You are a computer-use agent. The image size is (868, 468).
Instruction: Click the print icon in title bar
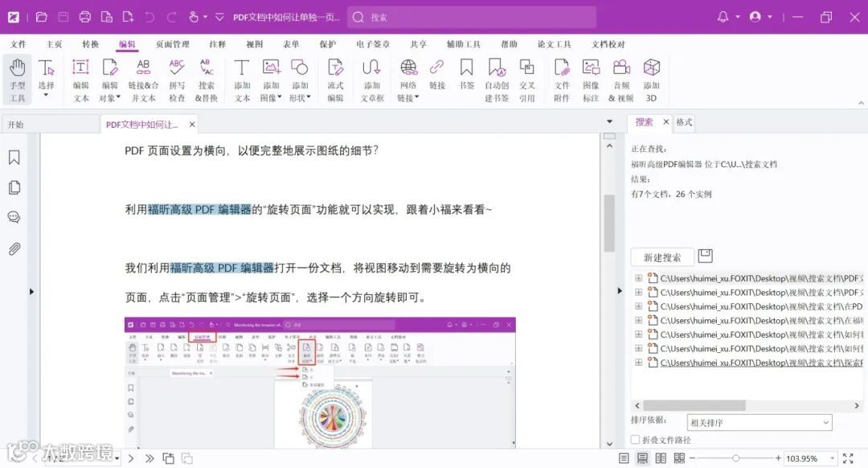[x=84, y=17]
